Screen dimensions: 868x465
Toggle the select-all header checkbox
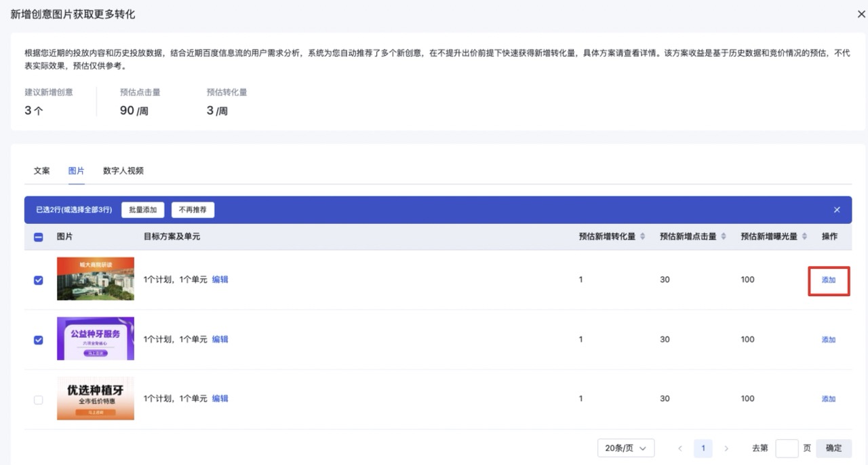(x=39, y=237)
